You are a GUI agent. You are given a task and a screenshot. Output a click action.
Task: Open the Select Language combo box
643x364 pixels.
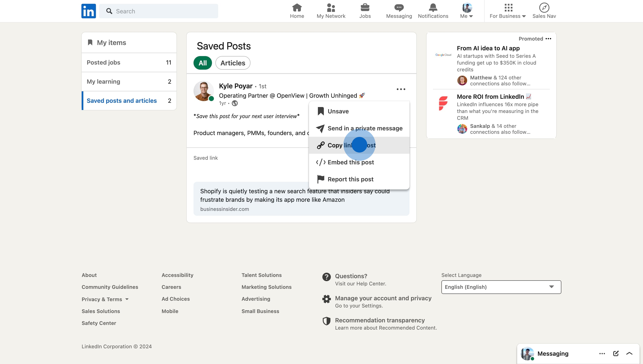501,287
